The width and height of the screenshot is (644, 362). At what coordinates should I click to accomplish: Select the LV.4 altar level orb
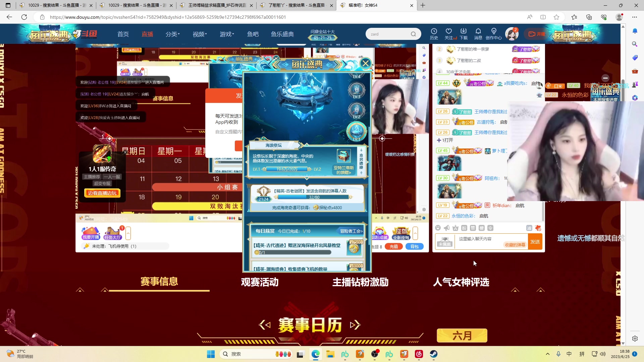357,76
